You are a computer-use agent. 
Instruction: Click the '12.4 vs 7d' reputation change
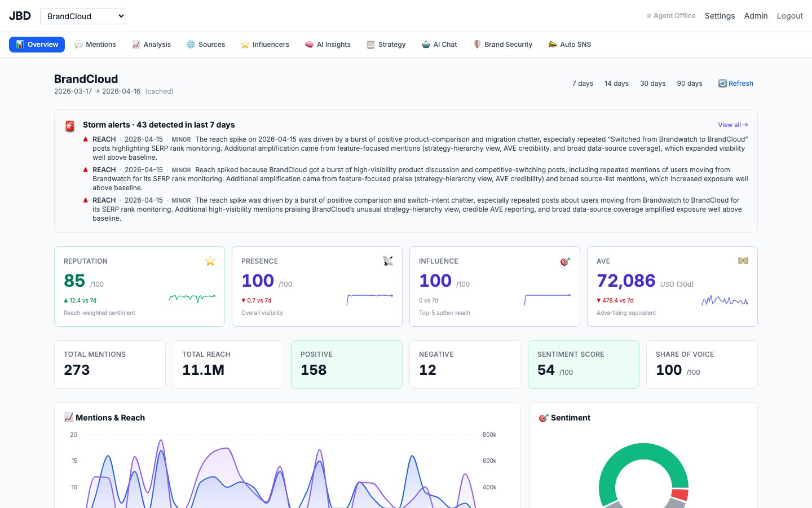click(80, 300)
